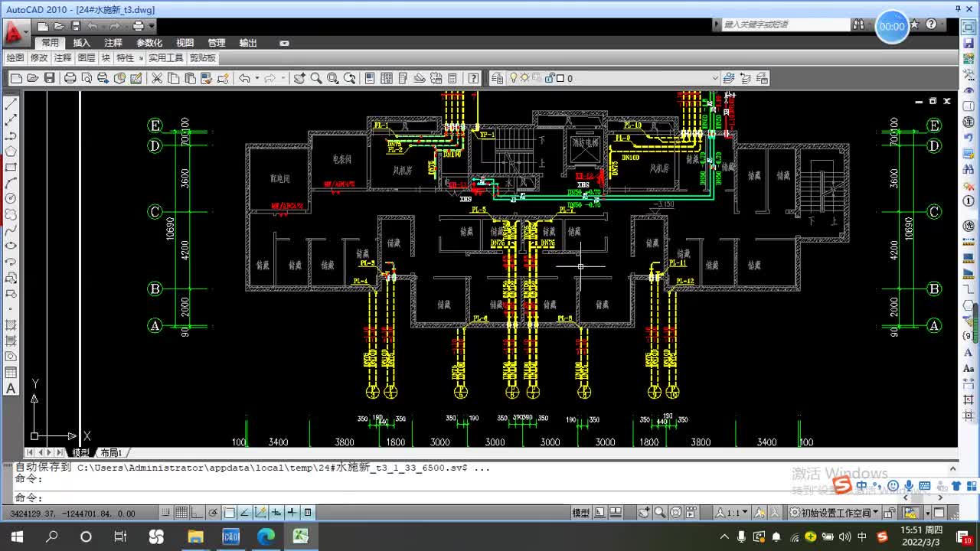This screenshot has width=980, height=551.
Task: Switch to the 常用 ribbon tab
Action: (51, 43)
